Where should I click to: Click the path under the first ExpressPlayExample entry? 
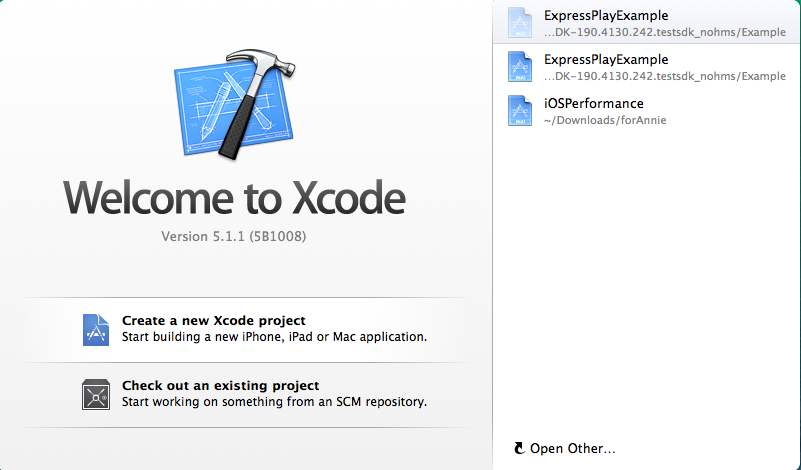click(664, 32)
